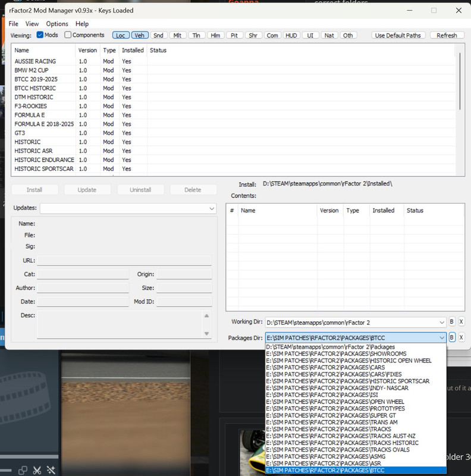The image size is (471, 476).
Task: Toggle the Mods checkbox
Action: point(40,35)
